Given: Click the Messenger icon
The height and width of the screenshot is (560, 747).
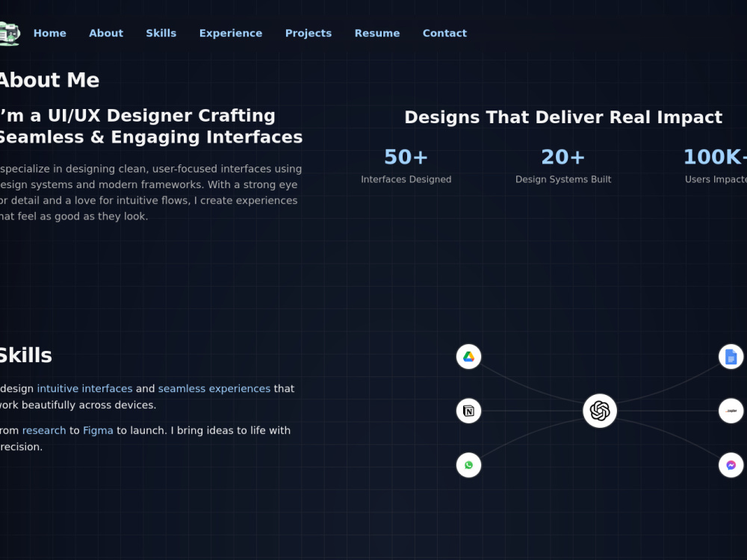Looking at the screenshot, I should tap(731, 465).
